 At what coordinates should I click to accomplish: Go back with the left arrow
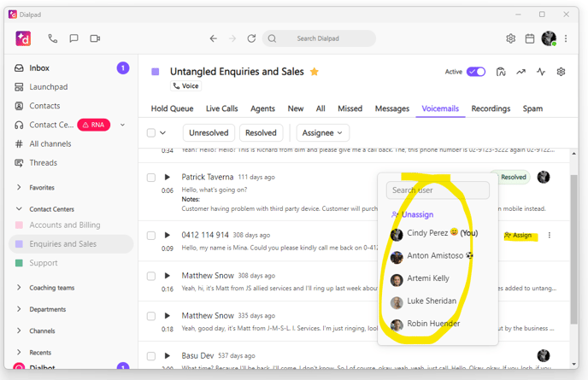point(214,38)
